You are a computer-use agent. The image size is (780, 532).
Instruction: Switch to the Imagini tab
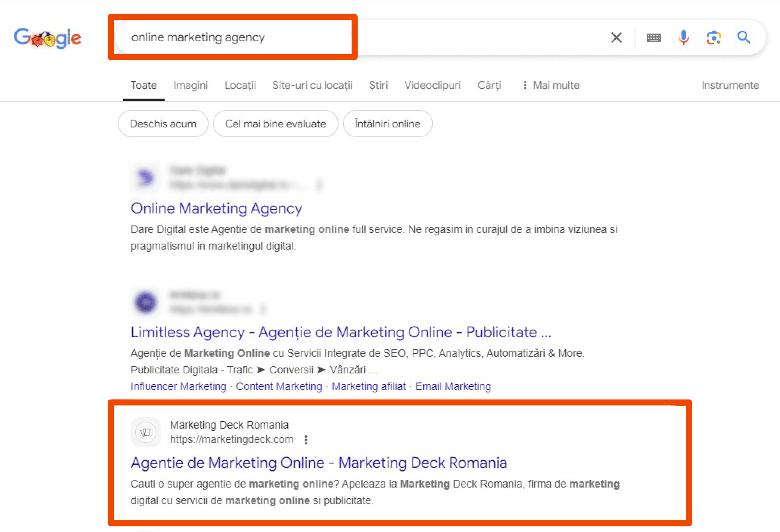tap(191, 85)
